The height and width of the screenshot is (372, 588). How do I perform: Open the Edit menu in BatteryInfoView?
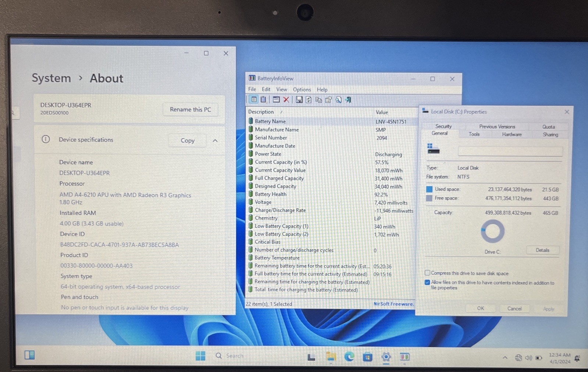266,89
